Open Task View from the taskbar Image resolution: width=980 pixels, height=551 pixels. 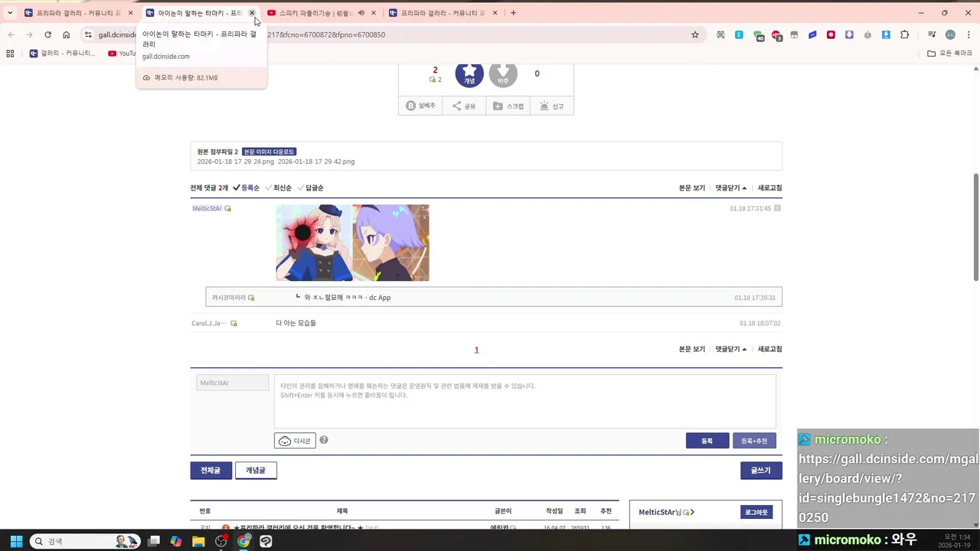coord(154,541)
